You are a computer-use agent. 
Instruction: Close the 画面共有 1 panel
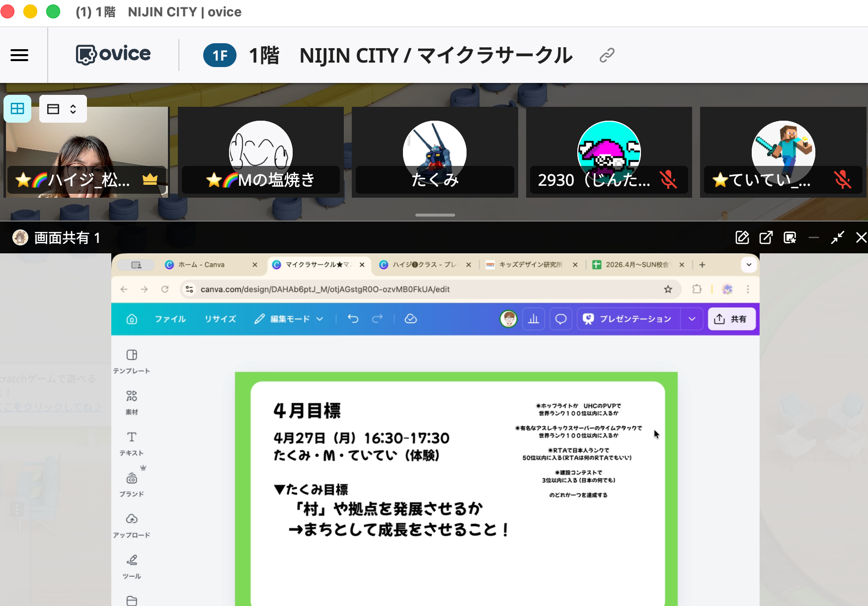point(861,238)
